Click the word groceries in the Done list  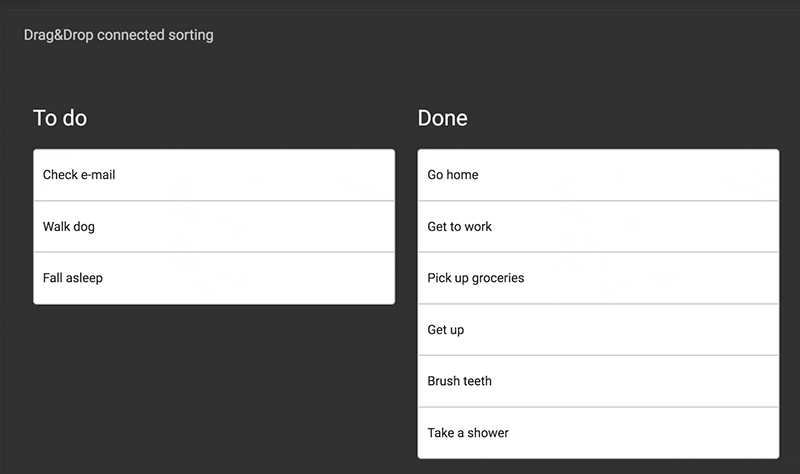[498, 279]
